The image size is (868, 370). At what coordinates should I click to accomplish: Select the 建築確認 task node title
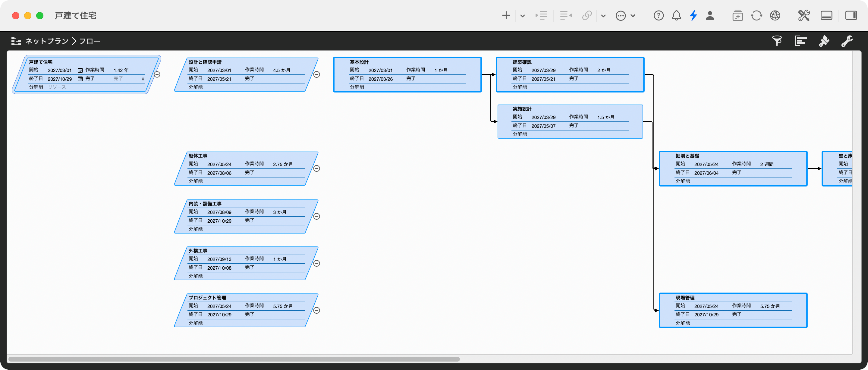coord(522,62)
